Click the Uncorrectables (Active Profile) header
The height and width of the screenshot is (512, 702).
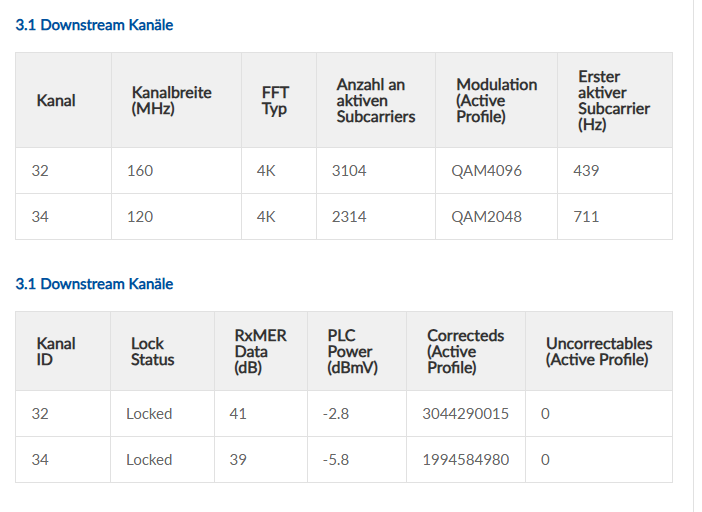coord(598,351)
